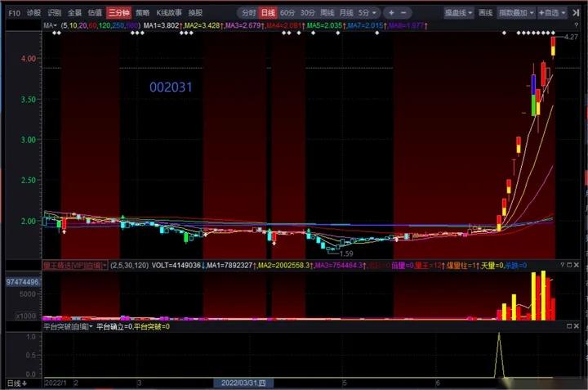Click the 天量=0 indicator value
Viewport: 588px width, 390px height.
click(492, 266)
